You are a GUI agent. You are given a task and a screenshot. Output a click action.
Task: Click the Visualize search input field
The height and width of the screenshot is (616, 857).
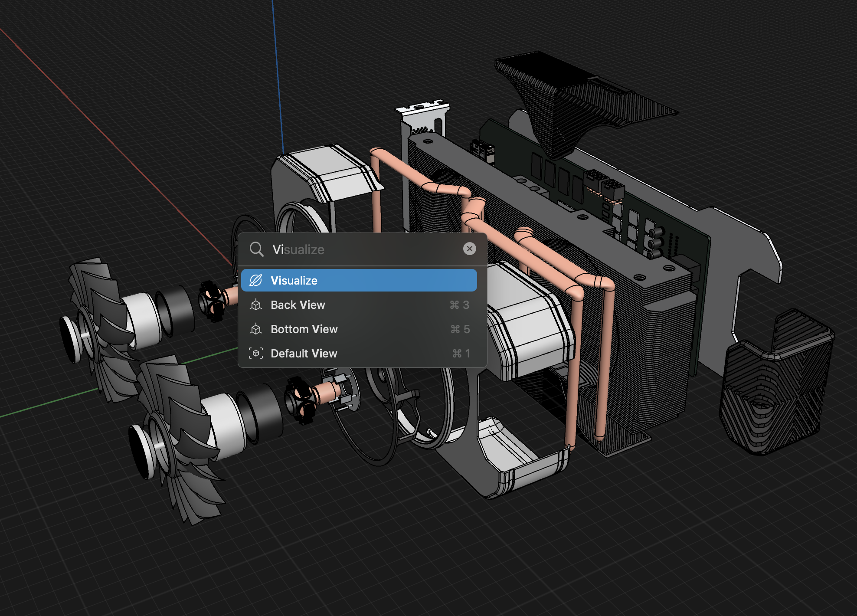pyautogui.click(x=363, y=249)
